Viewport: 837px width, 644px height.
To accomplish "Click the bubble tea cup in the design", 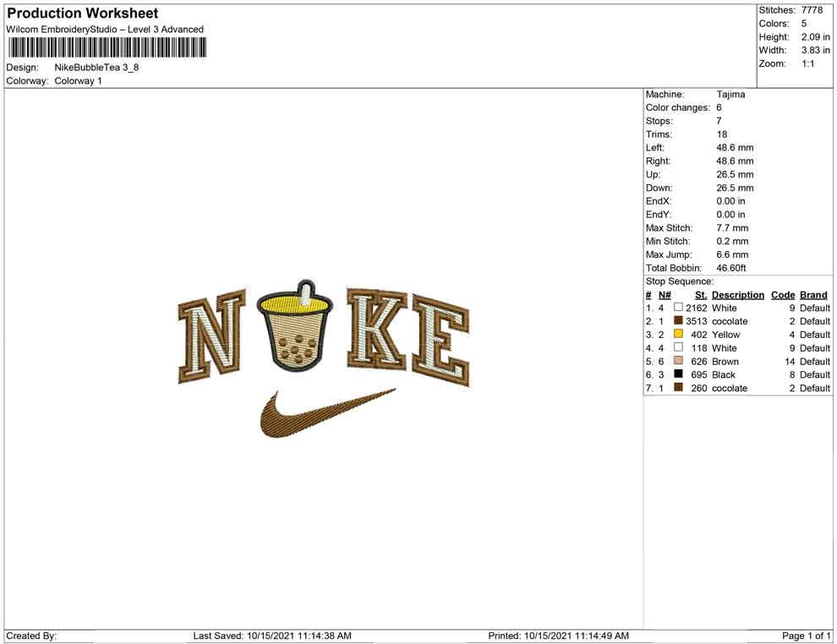I will pyautogui.click(x=295, y=325).
